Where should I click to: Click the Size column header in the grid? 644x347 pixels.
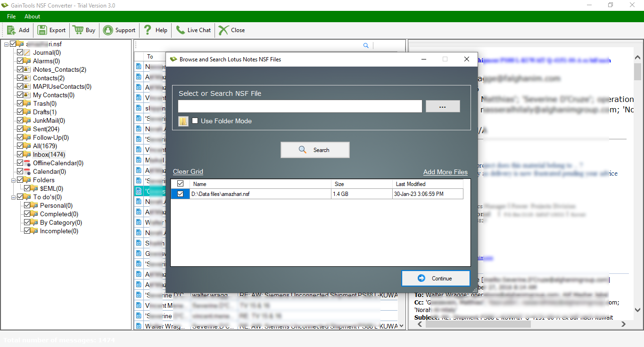[362, 184]
